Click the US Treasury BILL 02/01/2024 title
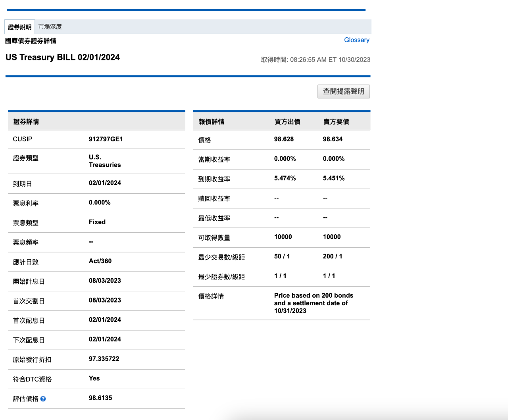Screen dimensions: 508x420 pos(62,57)
